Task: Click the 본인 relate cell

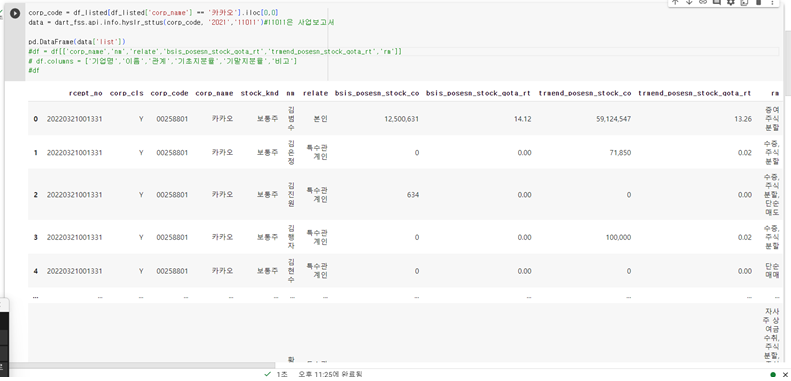Action: pos(320,119)
